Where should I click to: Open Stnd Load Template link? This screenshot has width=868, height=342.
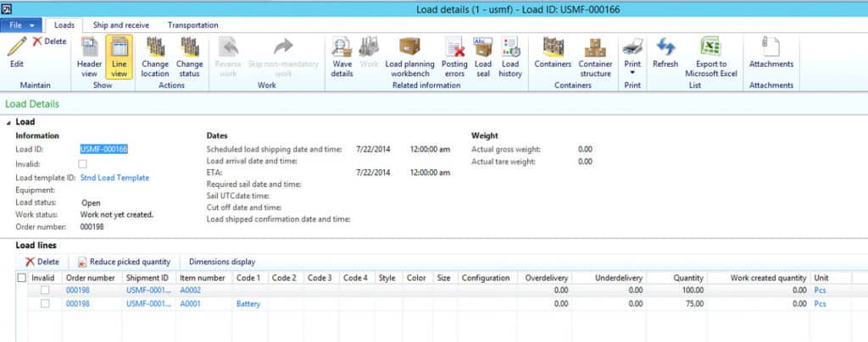pos(114,178)
